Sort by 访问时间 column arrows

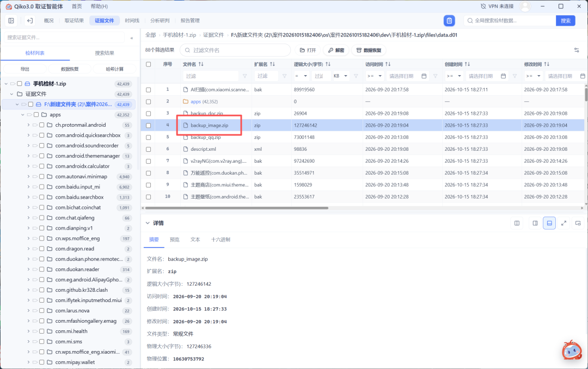(388, 64)
